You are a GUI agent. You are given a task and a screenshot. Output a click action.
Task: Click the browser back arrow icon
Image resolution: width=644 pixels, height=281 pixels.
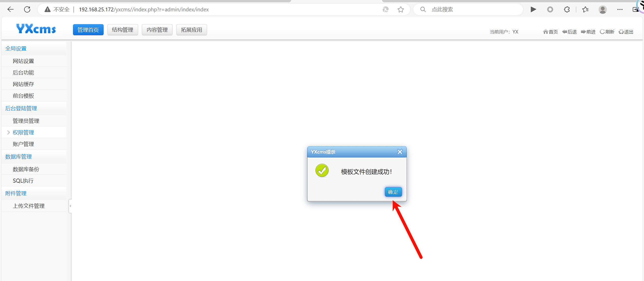(x=11, y=10)
